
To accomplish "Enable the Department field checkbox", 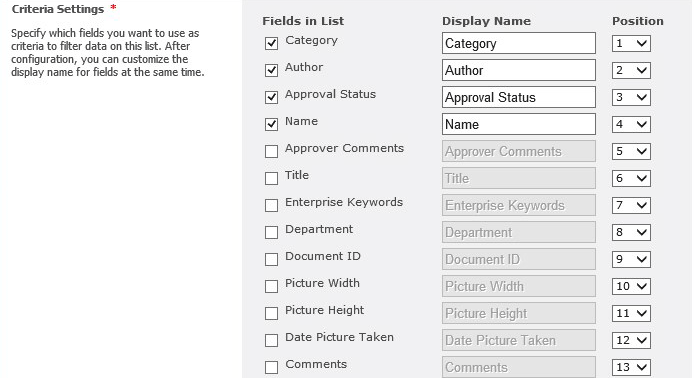I will click(271, 232).
